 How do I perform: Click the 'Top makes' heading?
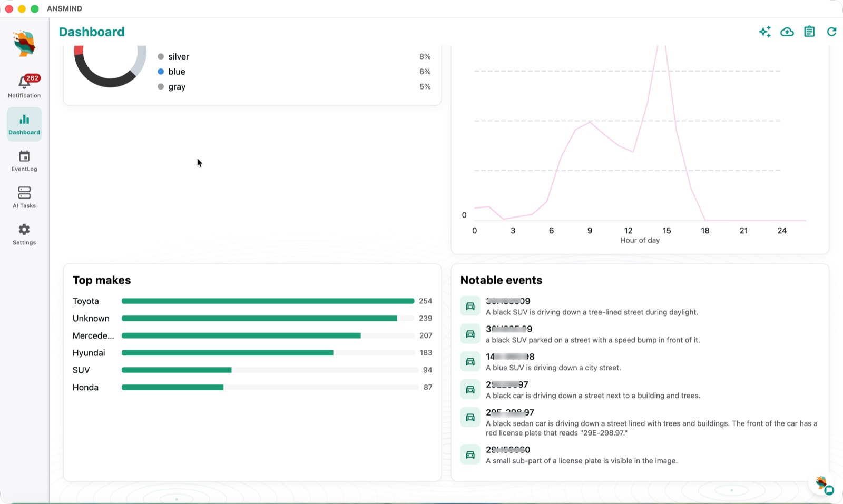102,280
